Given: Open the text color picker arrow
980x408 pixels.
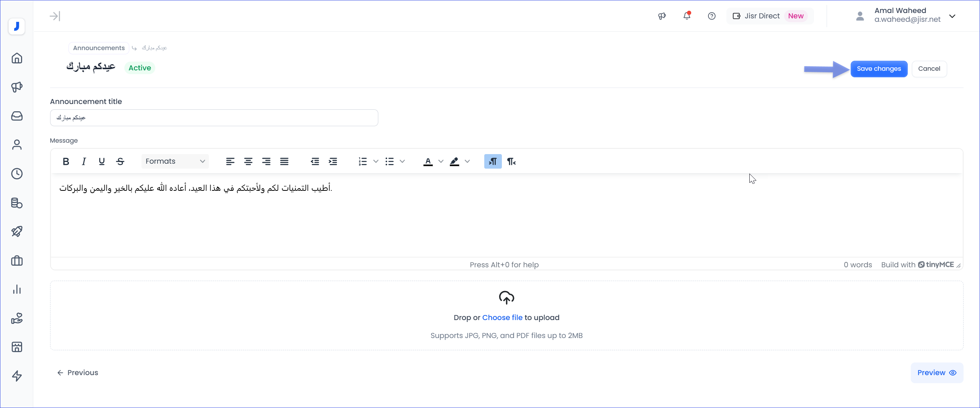Looking at the screenshot, I should pyautogui.click(x=441, y=161).
